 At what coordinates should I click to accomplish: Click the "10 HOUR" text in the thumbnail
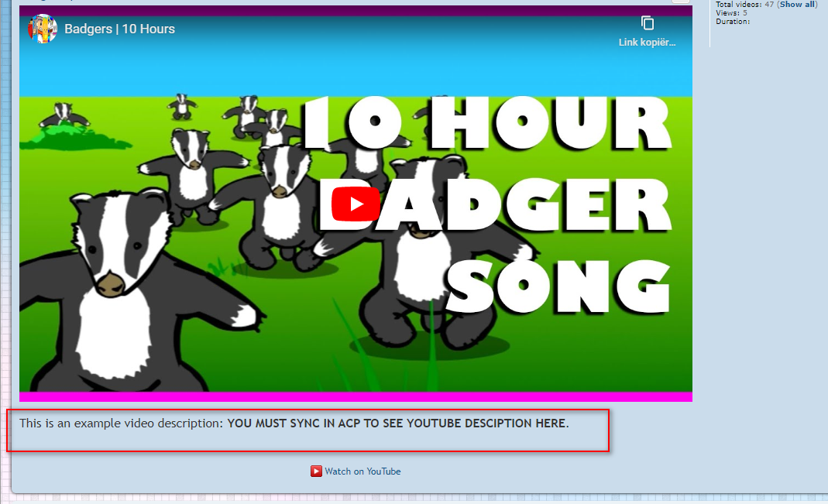(486, 122)
